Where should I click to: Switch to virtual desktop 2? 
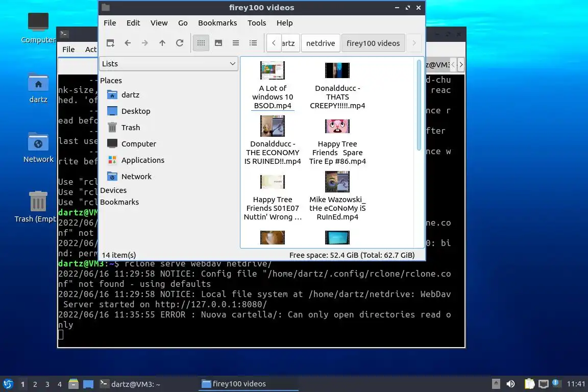[x=35, y=384]
